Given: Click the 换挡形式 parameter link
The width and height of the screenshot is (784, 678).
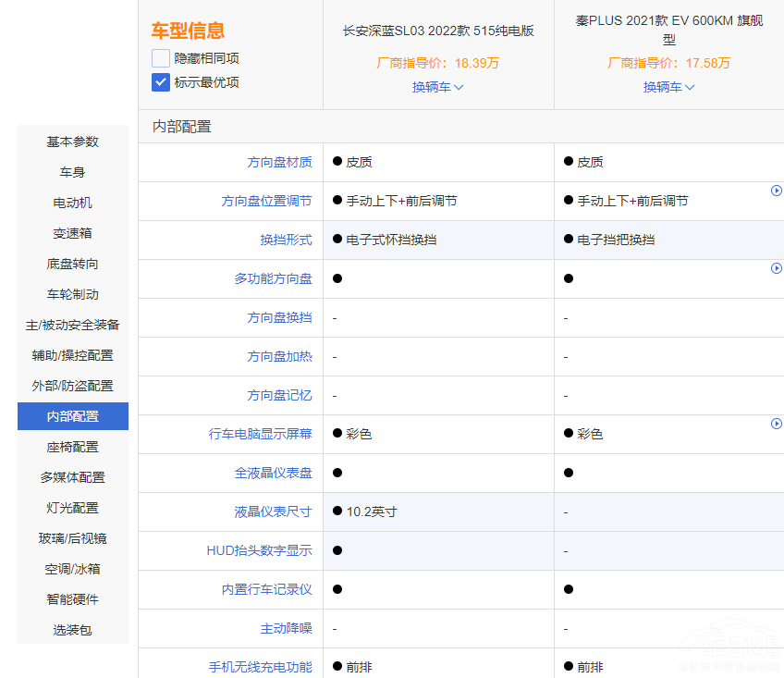Looking at the screenshot, I should [286, 240].
